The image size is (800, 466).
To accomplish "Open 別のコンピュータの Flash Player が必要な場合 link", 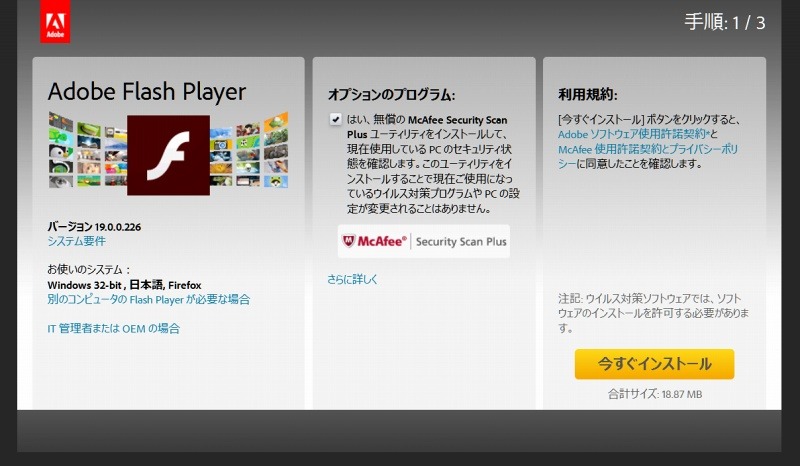I will coord(148,299).
